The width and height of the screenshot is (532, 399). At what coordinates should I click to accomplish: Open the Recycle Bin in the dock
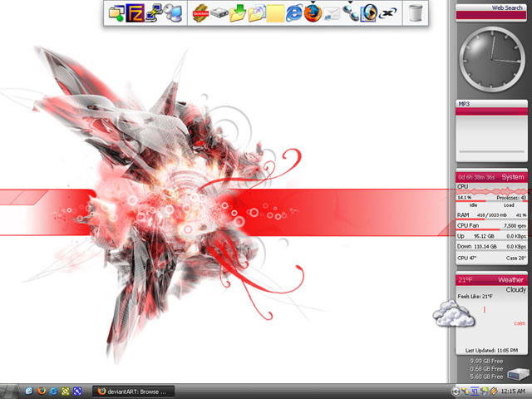pos(416,13)
